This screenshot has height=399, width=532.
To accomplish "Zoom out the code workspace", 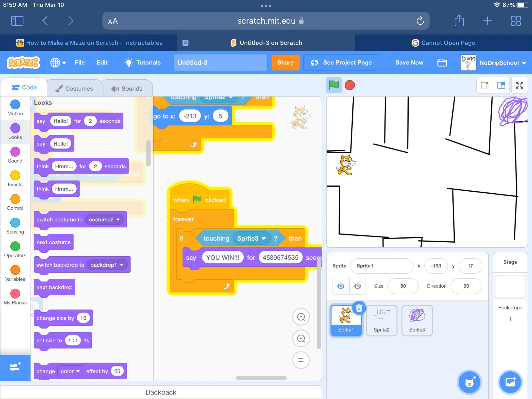I will (301, 339).
